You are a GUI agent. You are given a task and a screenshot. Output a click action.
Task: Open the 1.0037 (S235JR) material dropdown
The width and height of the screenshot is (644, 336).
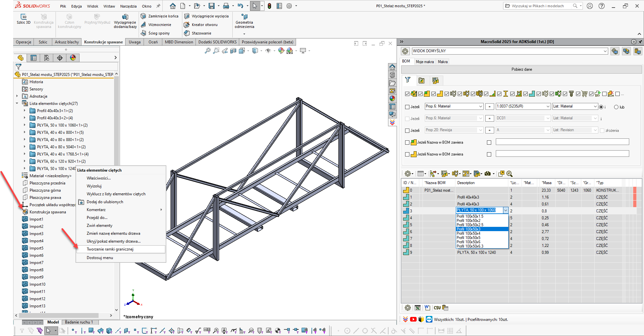pos(548,106)
